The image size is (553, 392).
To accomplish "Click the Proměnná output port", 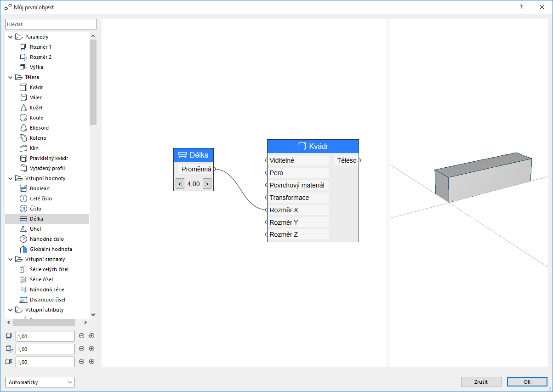I will [x=215, y=169].
